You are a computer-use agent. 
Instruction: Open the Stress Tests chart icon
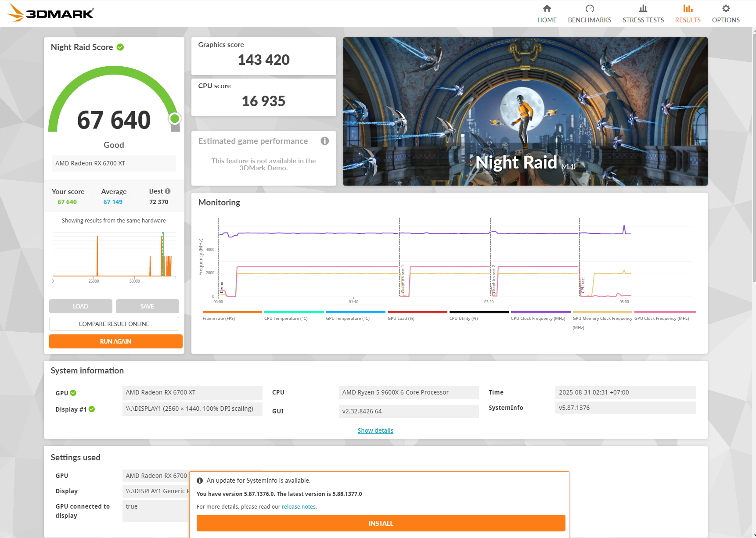643,8
